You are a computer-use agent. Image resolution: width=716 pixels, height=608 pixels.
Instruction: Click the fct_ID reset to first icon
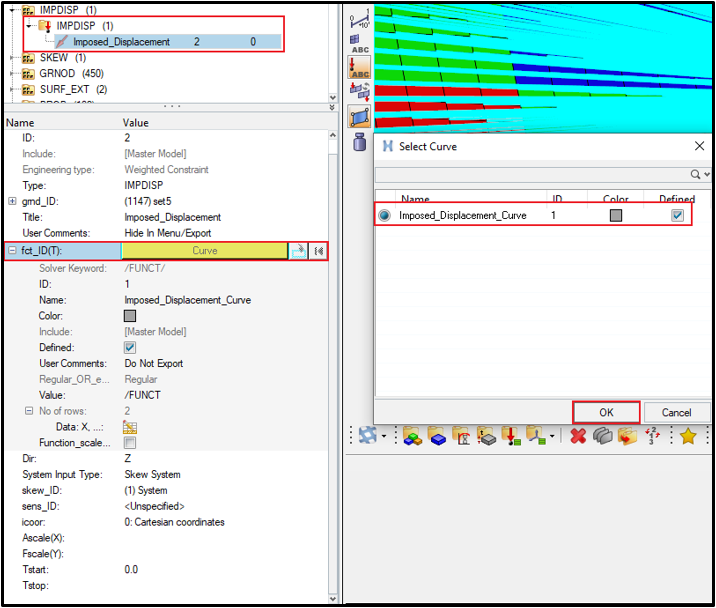(x=318, y=251)
